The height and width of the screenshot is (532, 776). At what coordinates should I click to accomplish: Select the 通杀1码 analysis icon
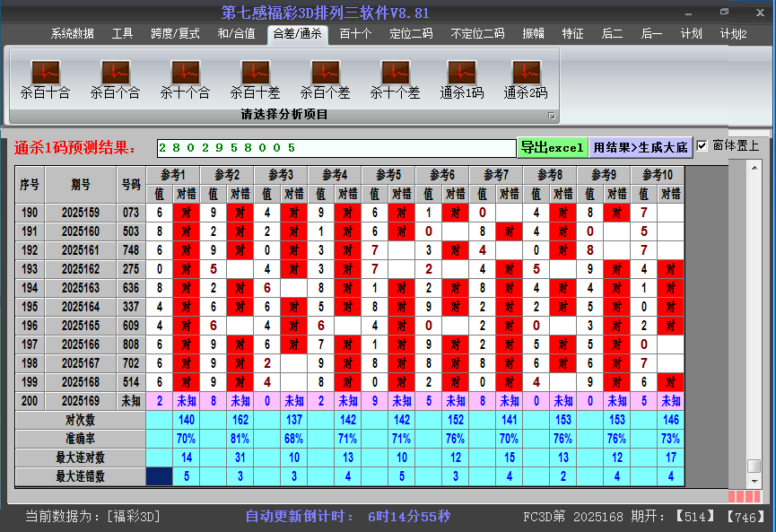[x=462, y=80]
